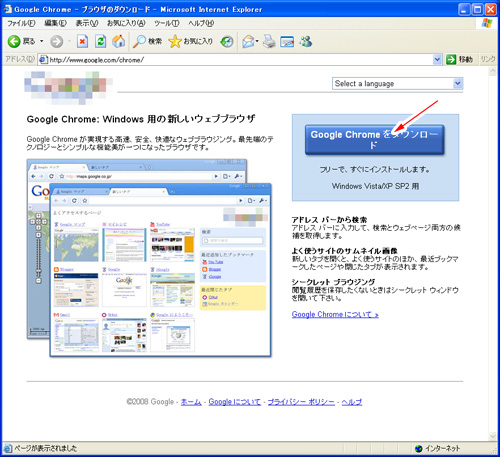Click the Windows Vista/XP SP2 用 text
Screen dimensions: 500x457
(375, 186)
